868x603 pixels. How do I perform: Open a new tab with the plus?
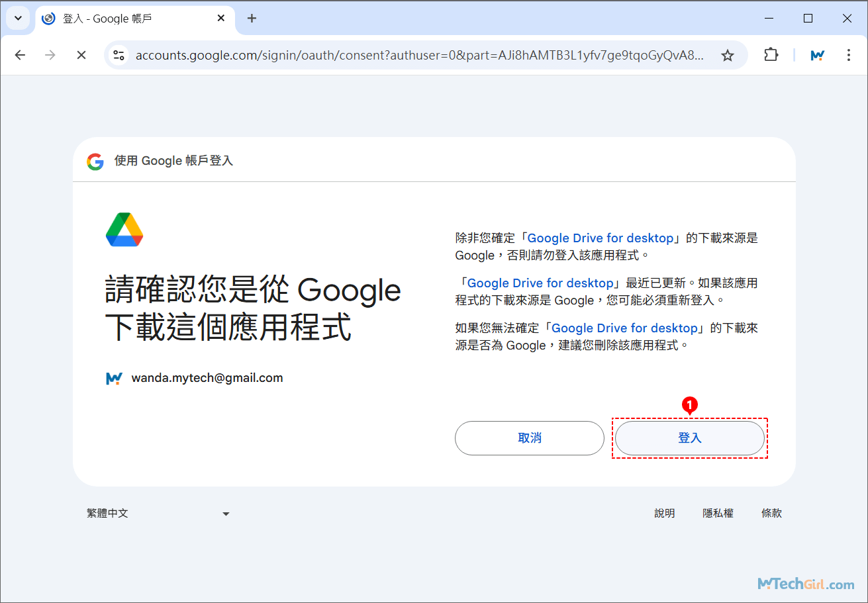(252, 19)
